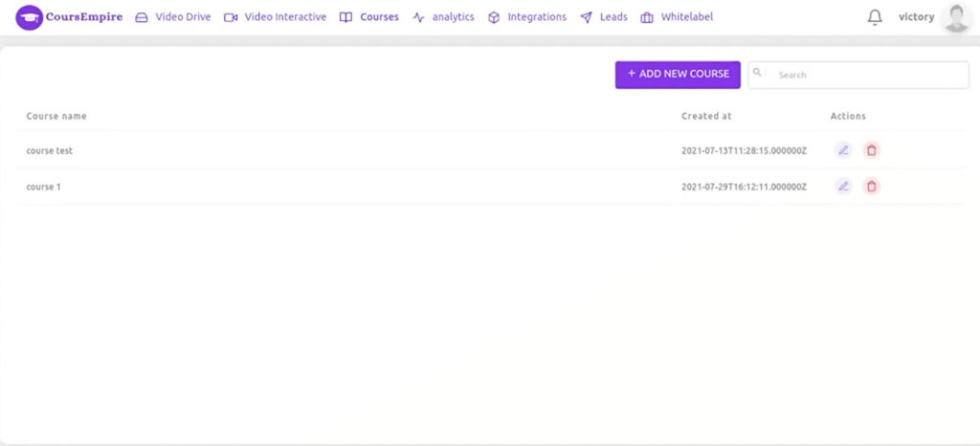
Task: Click the date 2021-07-29T16:12:11.000000Z
Action: click(x=744, y=187)
